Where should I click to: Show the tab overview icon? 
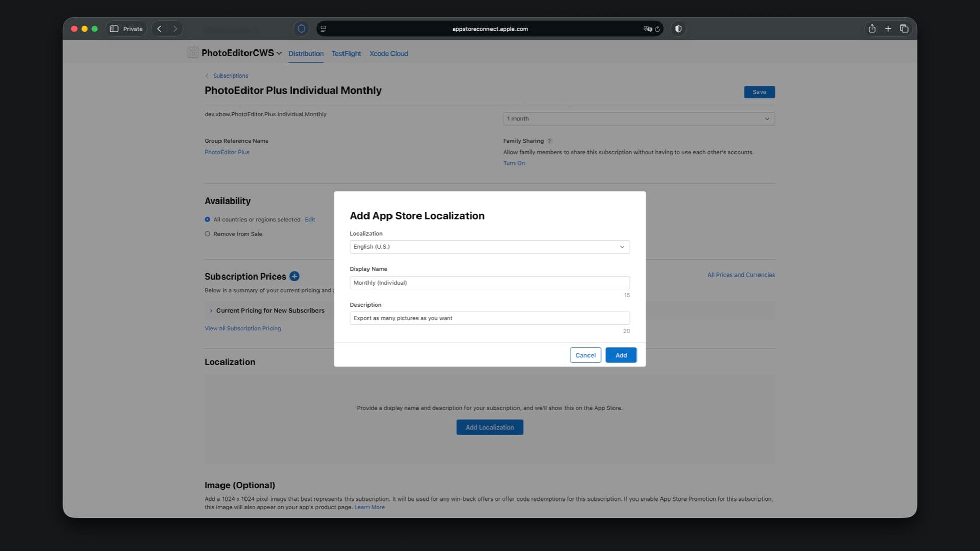[x=904, y=29]
